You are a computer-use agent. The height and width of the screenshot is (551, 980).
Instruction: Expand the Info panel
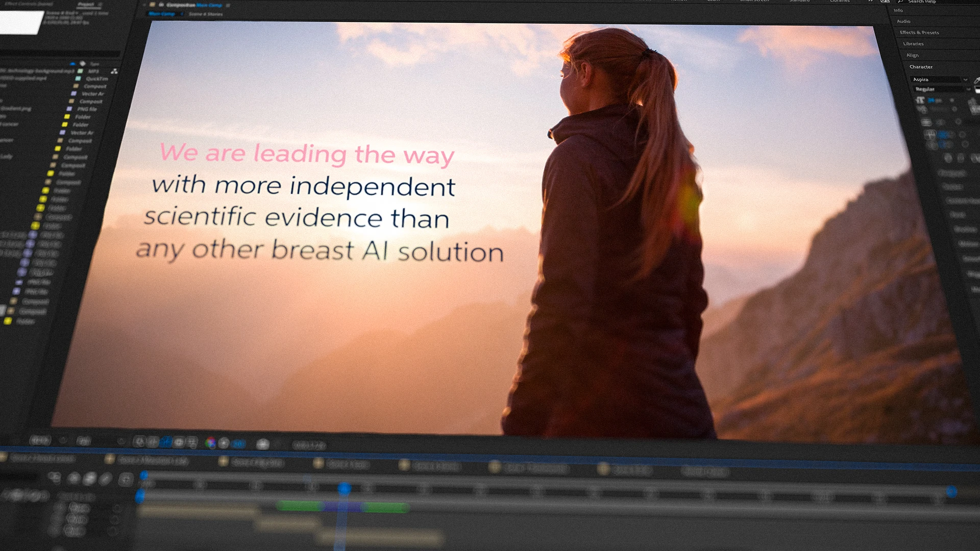tap(898, 10)
